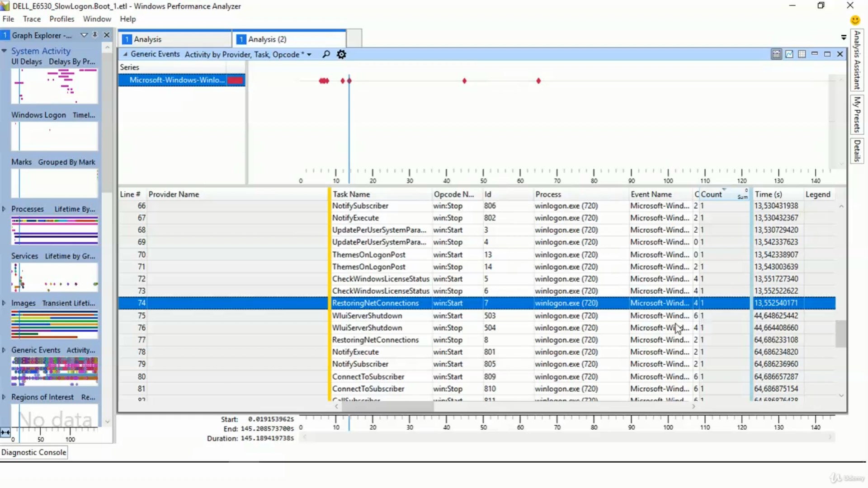
Task: Sort by the Provider Name column header
Action: click(237, 194)
